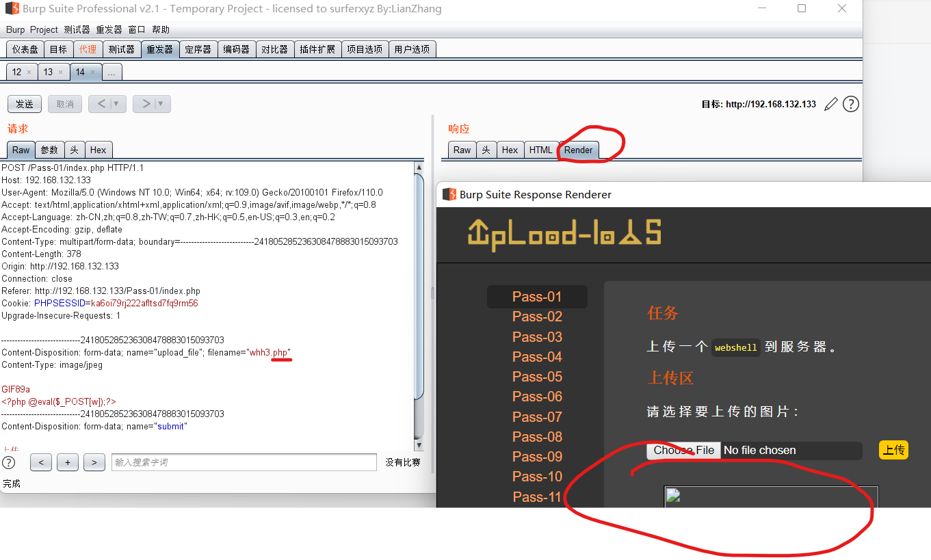The width and height of the screenshot is (931, 560).
Task: Open the 测试器 menu in the menu bar
Action: click(77, 29)
